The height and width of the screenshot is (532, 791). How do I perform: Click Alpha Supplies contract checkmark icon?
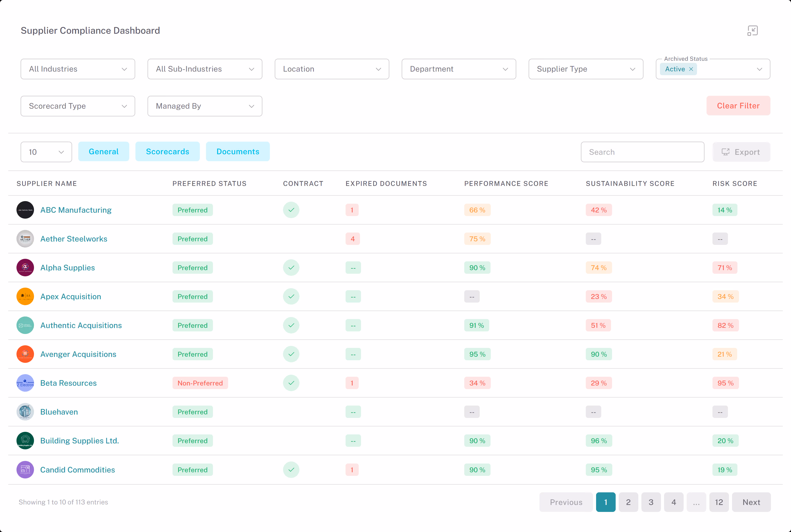(291, 268)
